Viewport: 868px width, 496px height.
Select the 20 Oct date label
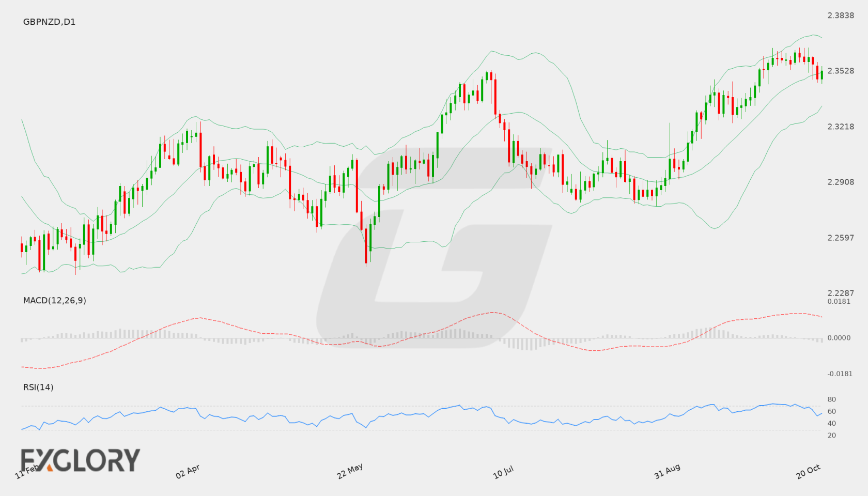coord(808,471)
